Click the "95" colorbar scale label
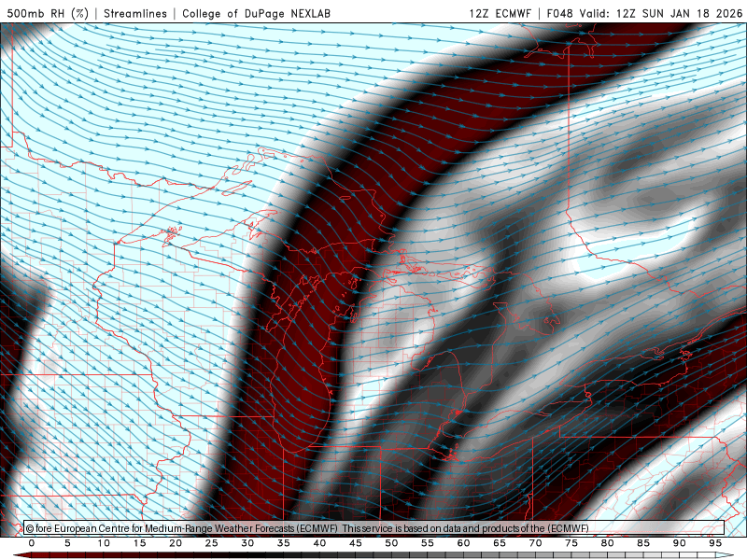The image size is (747, 560). coord(715,543)
